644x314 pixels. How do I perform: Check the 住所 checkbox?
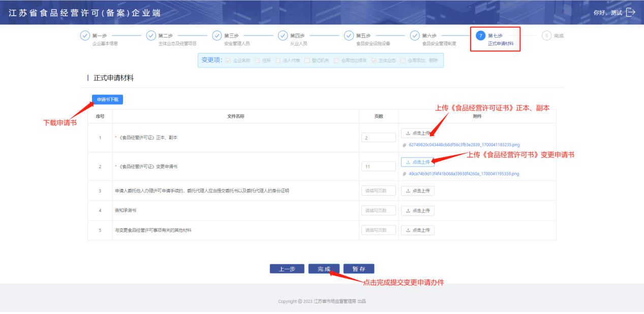pyautogui.click(x=258, y=60)
